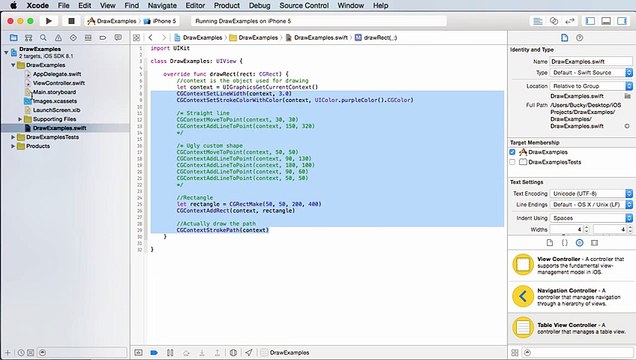Open the Editor menu
Viewport: 636px width, 360px height.
click(195, 5)
